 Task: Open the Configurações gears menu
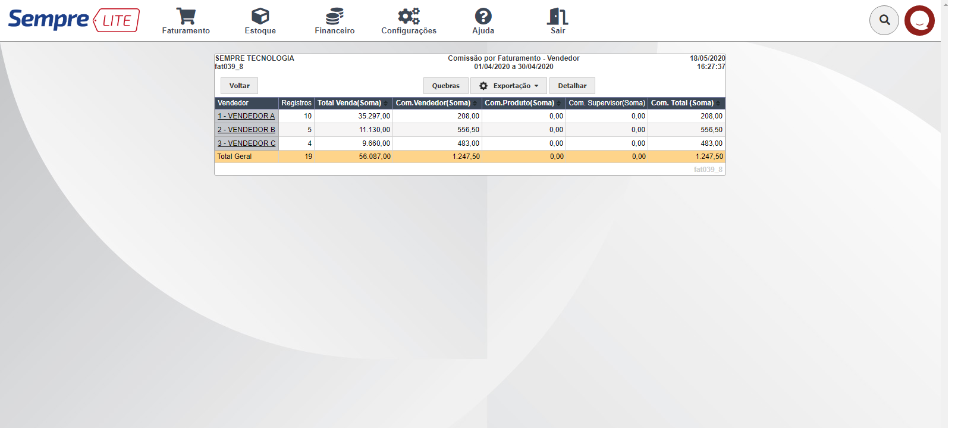[409, 21]
